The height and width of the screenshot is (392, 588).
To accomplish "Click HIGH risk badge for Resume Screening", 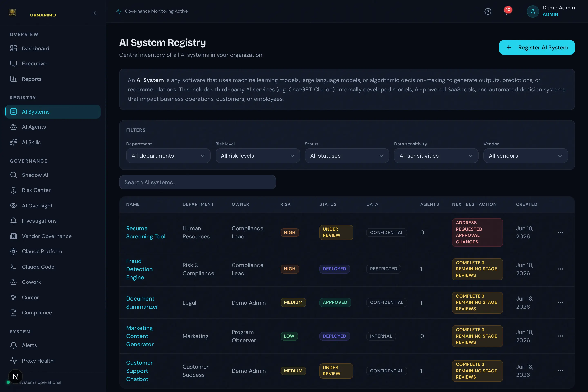I will [290, 233].
